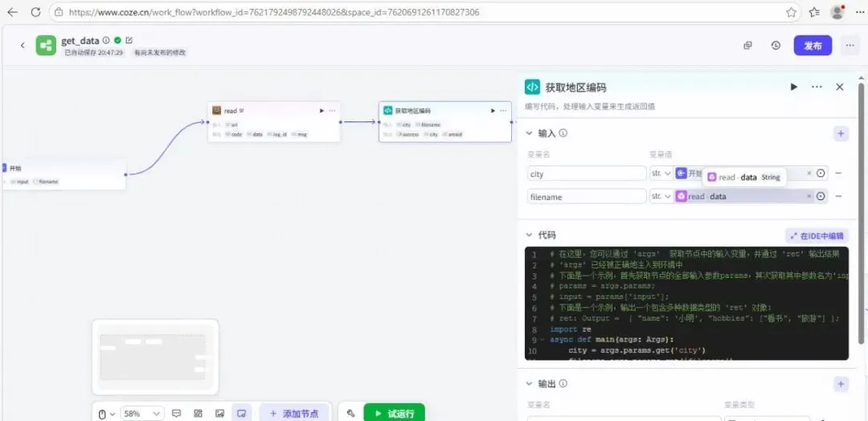Open the debug tool icon beside 试运行
This screenshot has height=421, width=868.
click(x=350, y=413)
